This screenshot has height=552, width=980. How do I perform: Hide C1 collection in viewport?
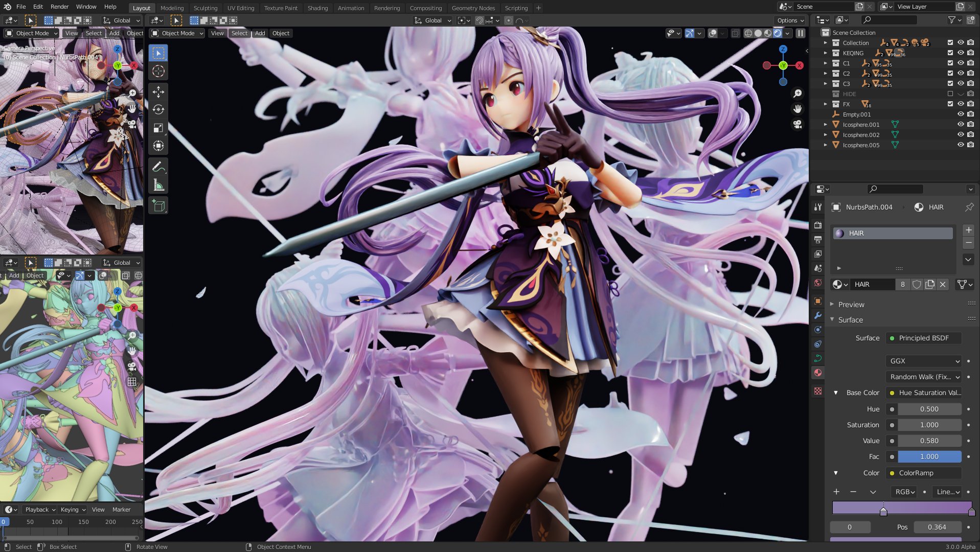click(x=961, y=63)
